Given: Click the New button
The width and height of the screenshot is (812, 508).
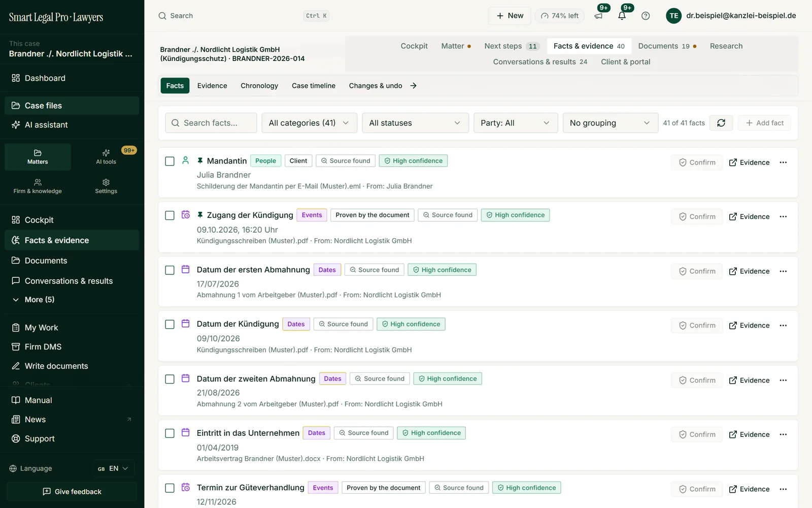Looking at the screenshot, I should coord(510,16).
